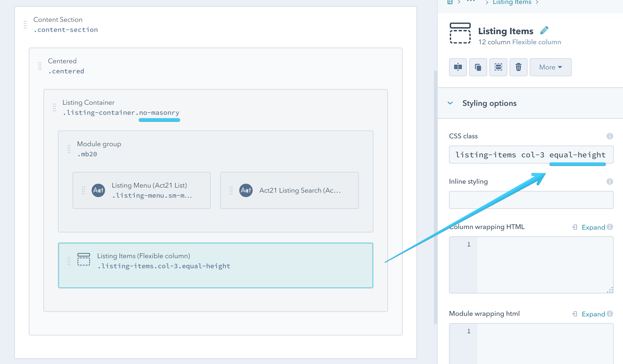Click the Inline styling info icon
This screenshot has height=364, width=623.
610,181
